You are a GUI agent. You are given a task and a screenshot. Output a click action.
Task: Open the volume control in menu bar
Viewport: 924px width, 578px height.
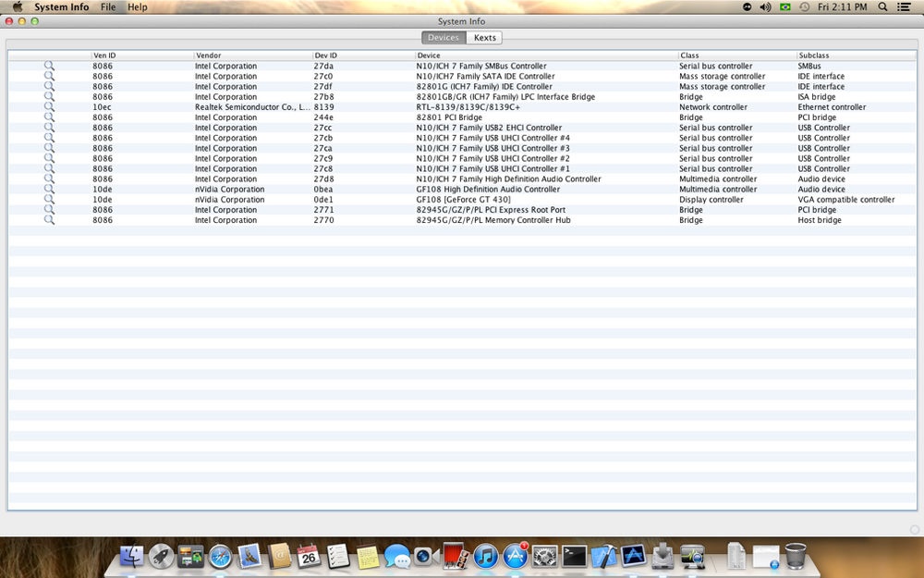click(765, 6)
